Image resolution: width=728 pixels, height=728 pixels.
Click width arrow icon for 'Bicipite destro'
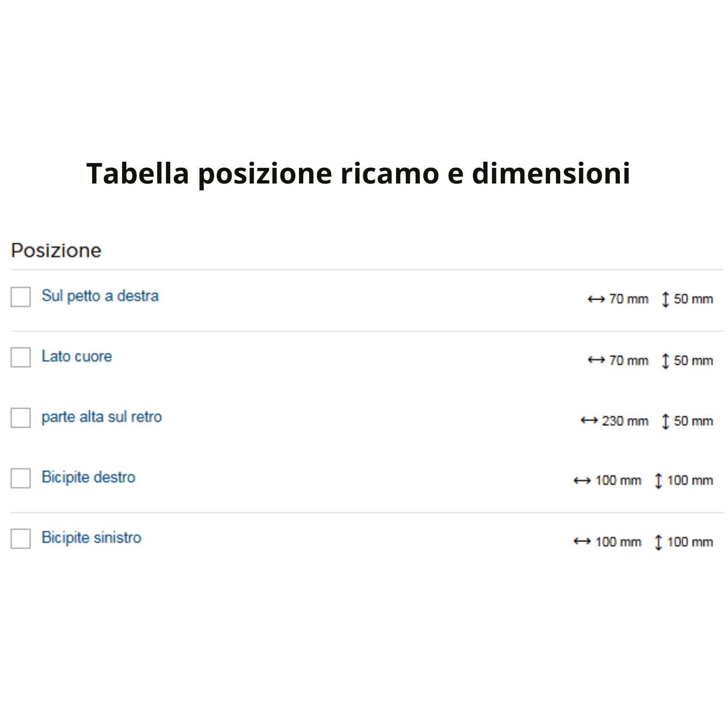point(581,481)
